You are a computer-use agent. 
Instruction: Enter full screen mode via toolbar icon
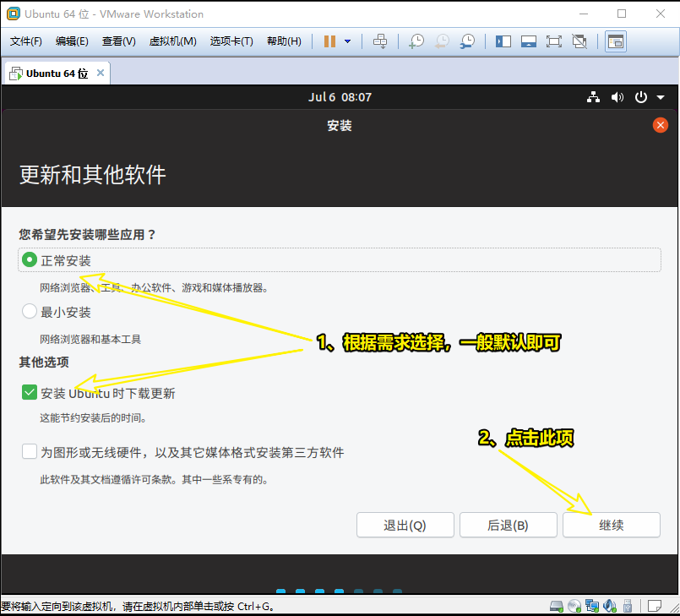554,41
